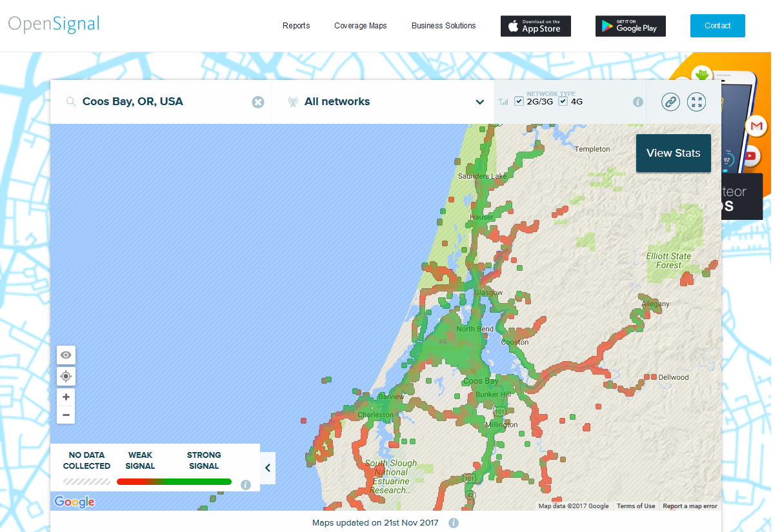Click the antenna icon beside All networks

tap(293, 102)
